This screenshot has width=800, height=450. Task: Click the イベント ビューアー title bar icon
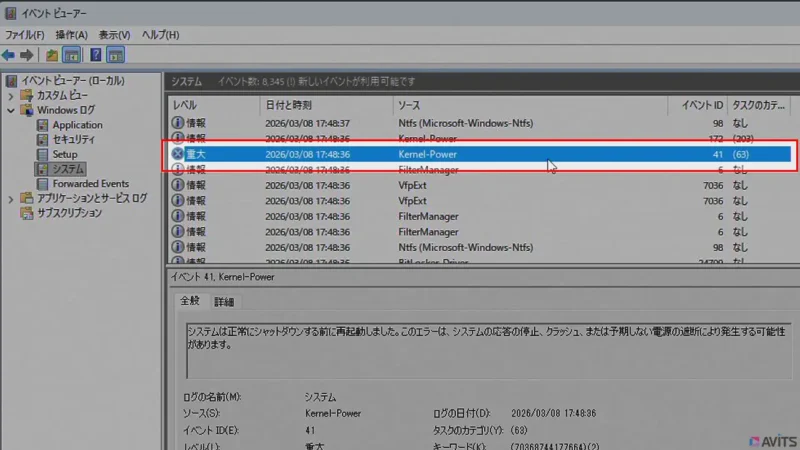[11, 13]
